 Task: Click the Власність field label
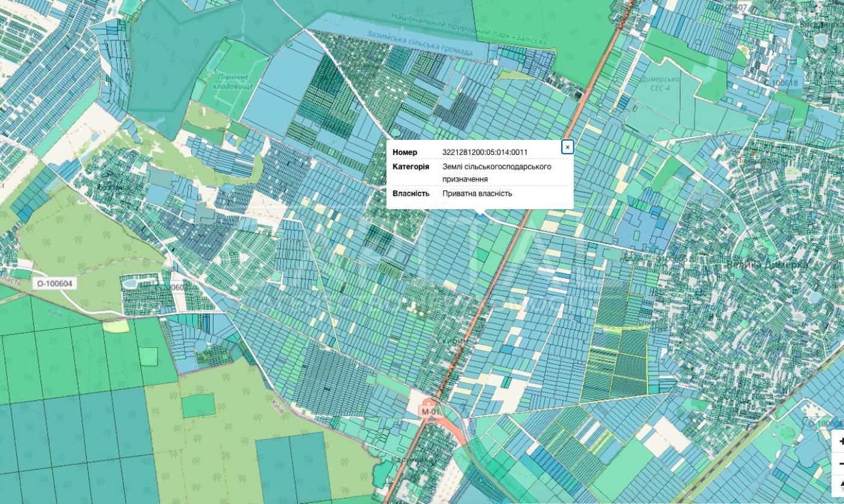pyautogui.click(x=411, y=194)
